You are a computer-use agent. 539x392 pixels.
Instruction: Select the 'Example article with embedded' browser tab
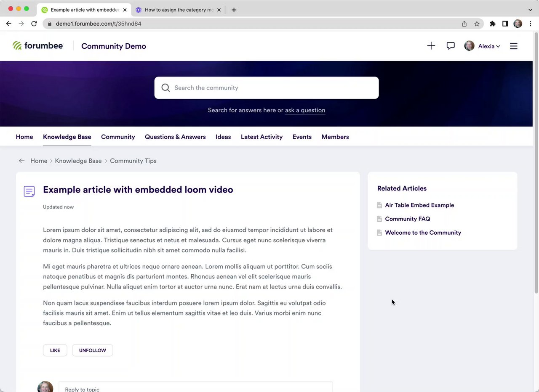84,10
